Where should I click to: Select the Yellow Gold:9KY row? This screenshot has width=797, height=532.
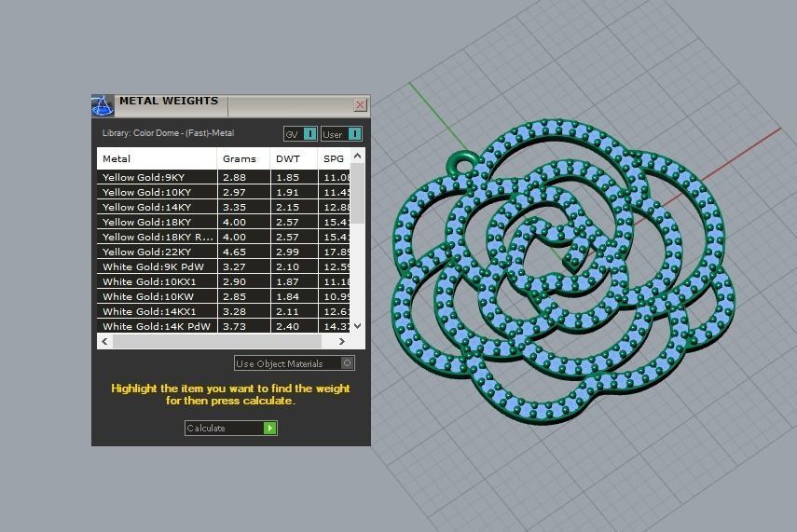[223, 177]
